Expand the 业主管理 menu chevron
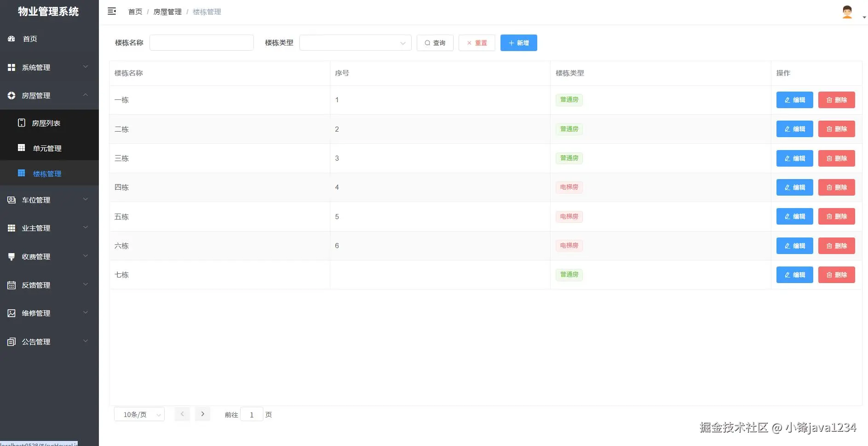868x446 pixels. (x=86, y=227)
